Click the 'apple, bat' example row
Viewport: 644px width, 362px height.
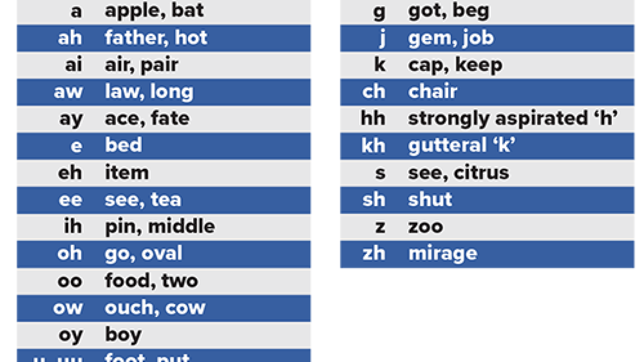(x=164, y=11)
